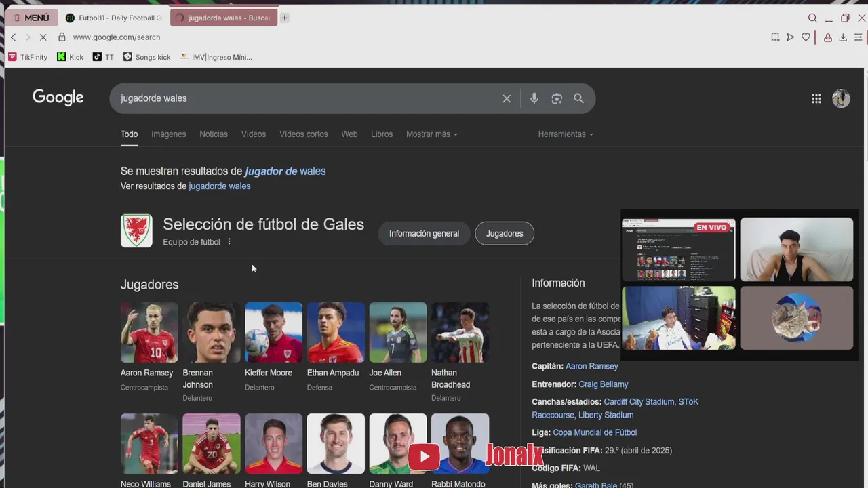Open the Herramientas dropdown

(566, 134)
